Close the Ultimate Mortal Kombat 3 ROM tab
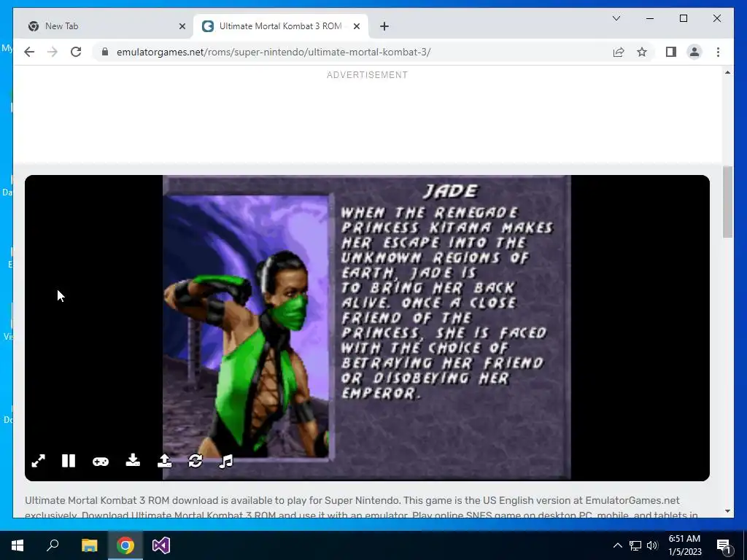The height and width of the screenshot is (560, 747). coord(357,26)
